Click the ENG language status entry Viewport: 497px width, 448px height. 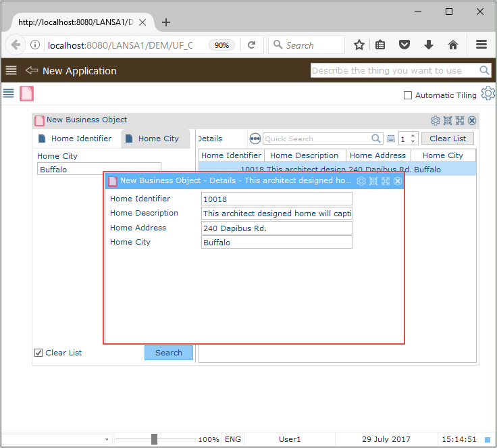pos(233,439)
